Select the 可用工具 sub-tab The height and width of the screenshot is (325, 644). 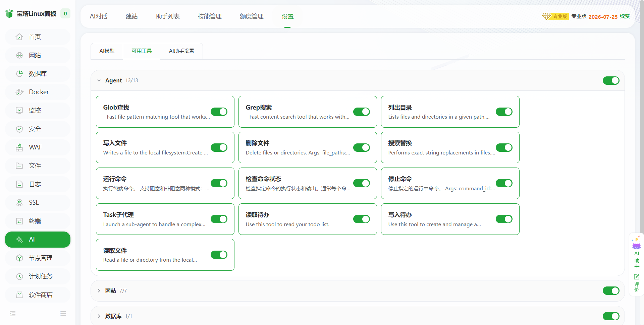(x=142, y=51)
